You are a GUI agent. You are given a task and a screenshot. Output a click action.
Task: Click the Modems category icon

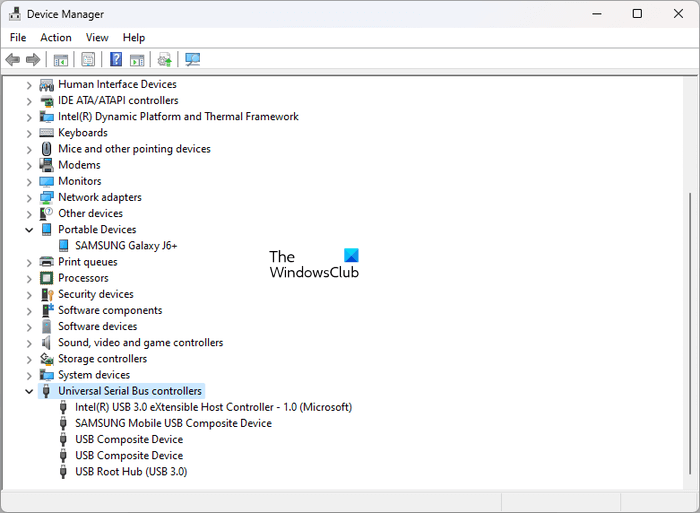pyautogui.click(x=46, y=165)
